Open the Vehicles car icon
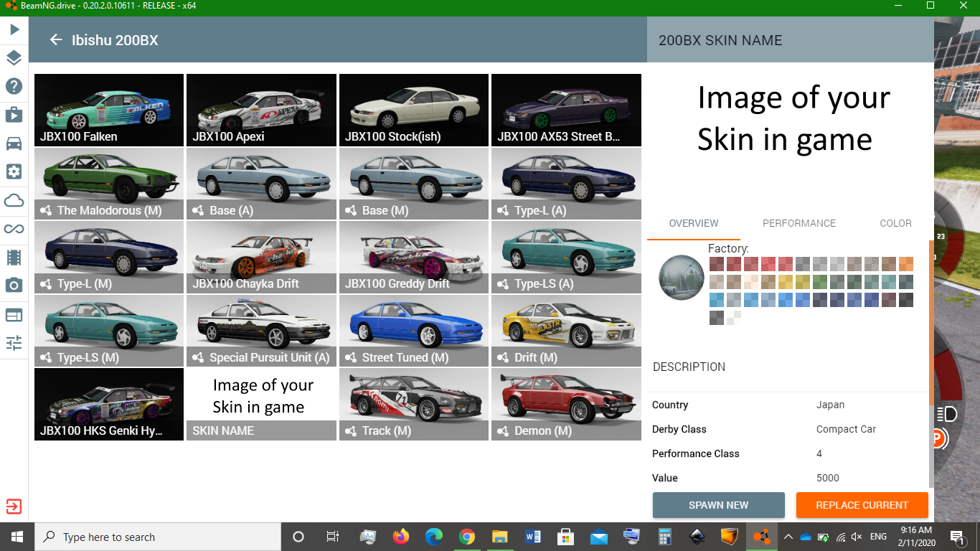The image size is (980, 551). coord(14,143)
